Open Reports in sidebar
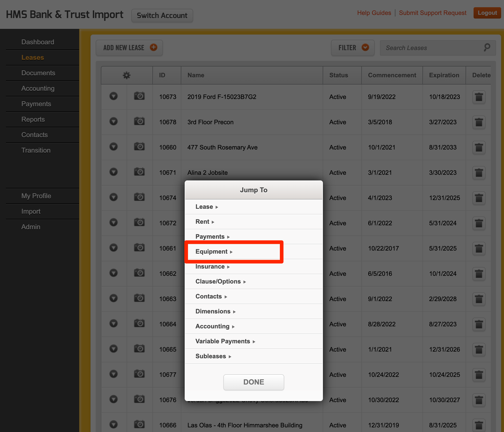Viewport: 504px width, 432px height. coord(33,119)
